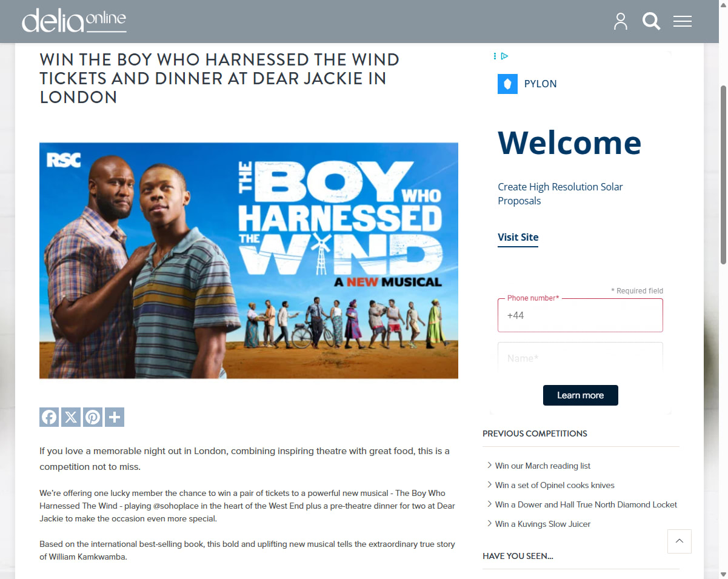Click the Pylon logo icon

[x=507, y=84]
